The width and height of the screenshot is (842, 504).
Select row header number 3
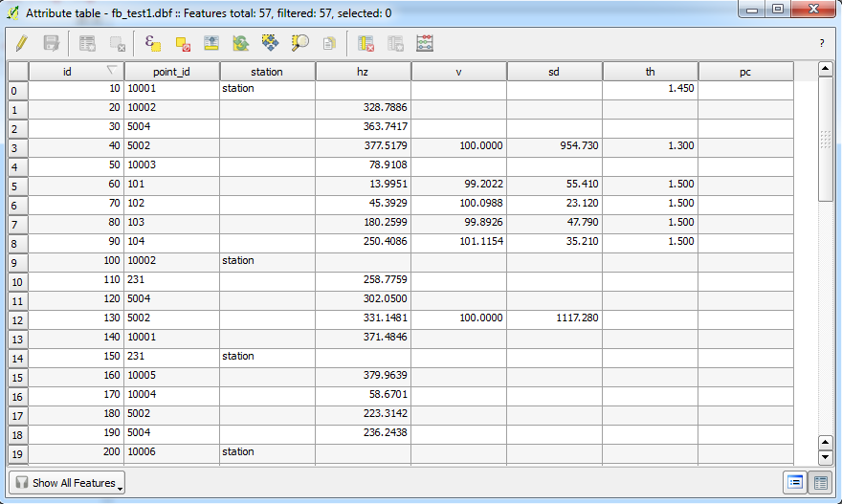(x=17, y=148)
